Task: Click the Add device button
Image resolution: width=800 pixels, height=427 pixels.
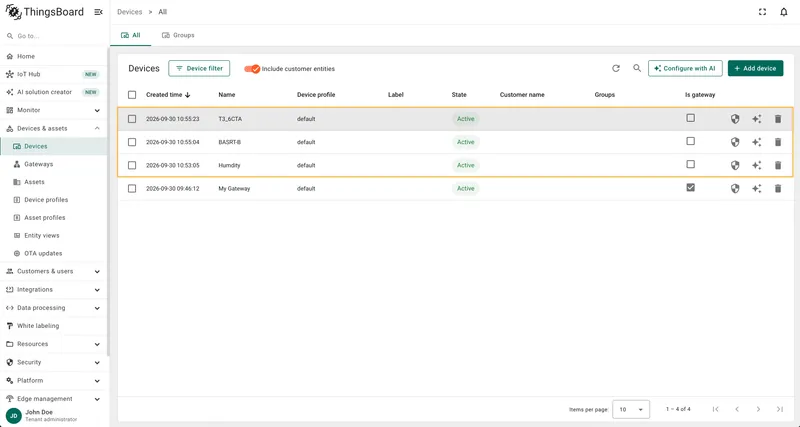Action: pyautogui.click(x=755, y=68)
